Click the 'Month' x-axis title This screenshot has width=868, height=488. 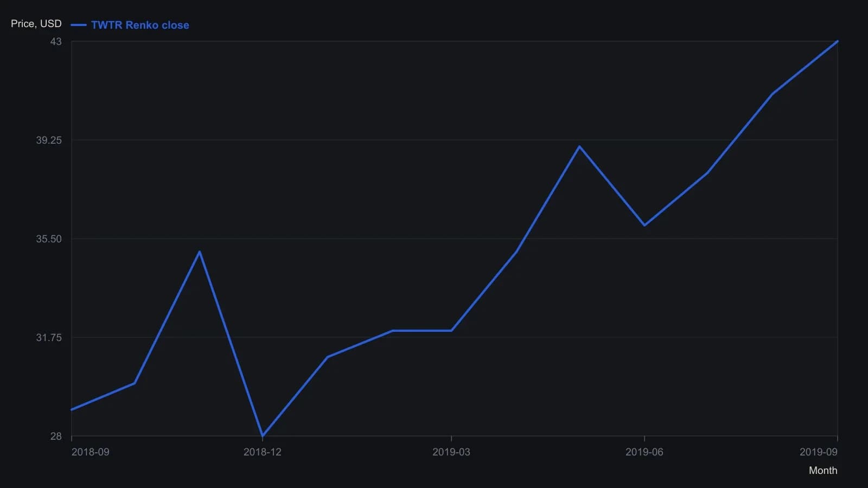pyautogui.click(x=823, y=471)
